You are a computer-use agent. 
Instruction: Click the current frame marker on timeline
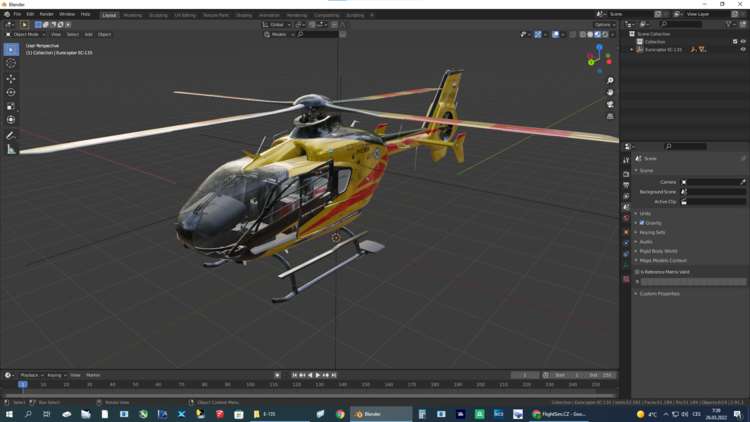click(x=22, y=384)
